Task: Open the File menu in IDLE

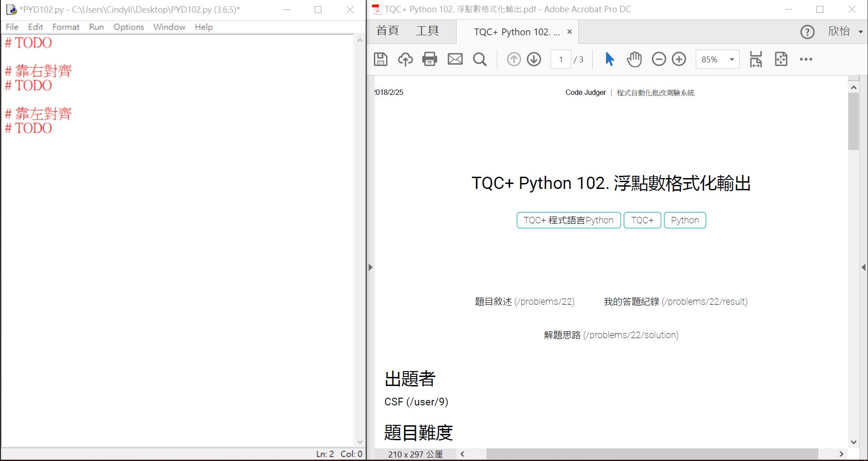Action: coord(12,27)
